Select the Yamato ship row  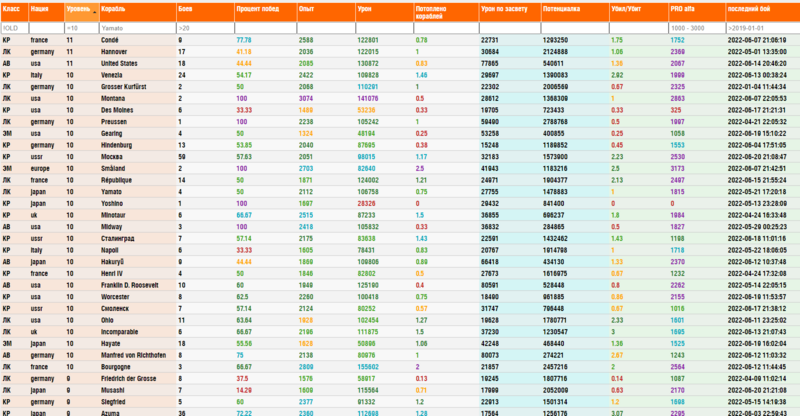[x=400, y=192]
